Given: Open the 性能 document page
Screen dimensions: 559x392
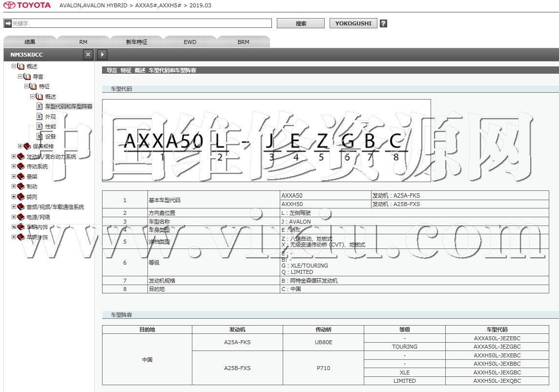Looking at the screenshot, I should [x=50, y=126].
